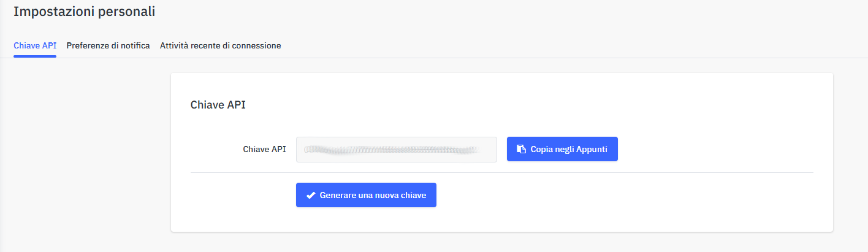Click the checkmark icon in Generare button
The image size is (868, 252).
pyautogui.click(x=311, y=196)
